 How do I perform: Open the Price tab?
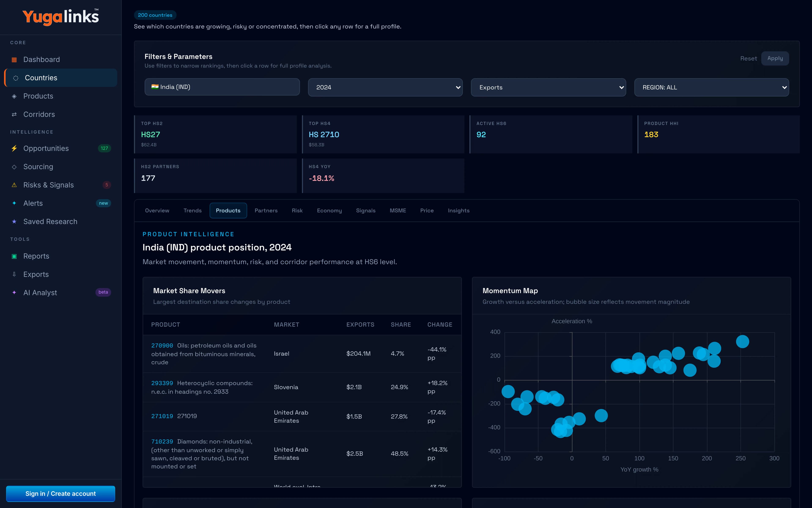(427, 211)
